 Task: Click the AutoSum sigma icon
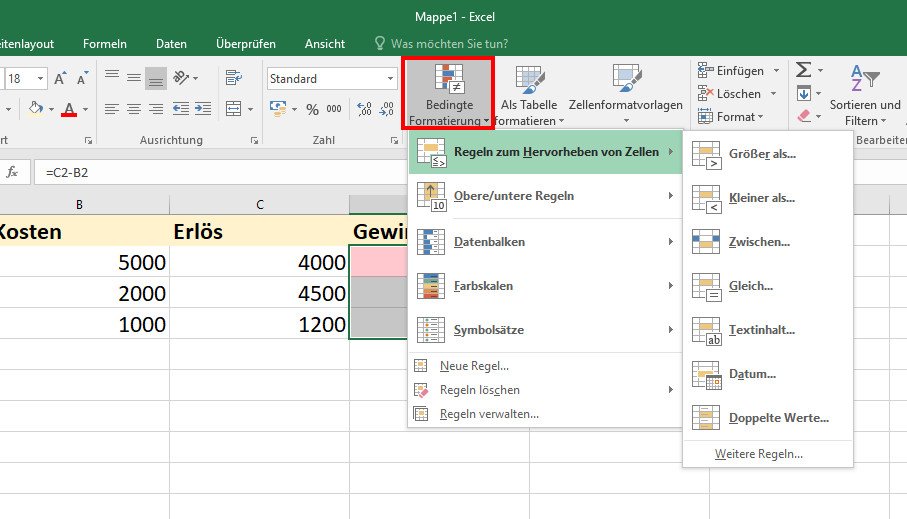pyautogui.click(x=803, y=70)
